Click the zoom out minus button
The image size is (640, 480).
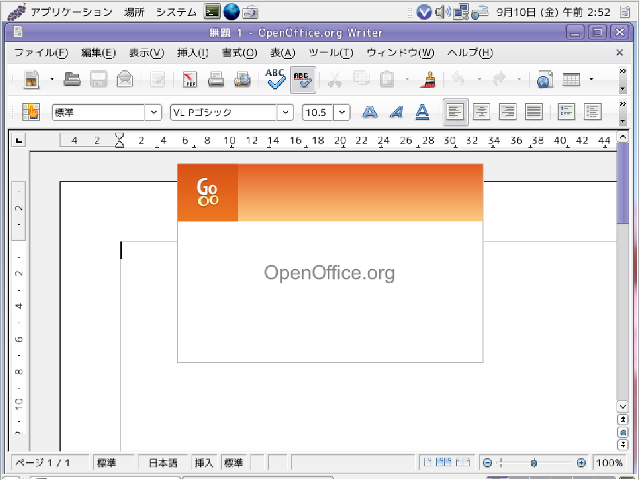coord(487,462)
